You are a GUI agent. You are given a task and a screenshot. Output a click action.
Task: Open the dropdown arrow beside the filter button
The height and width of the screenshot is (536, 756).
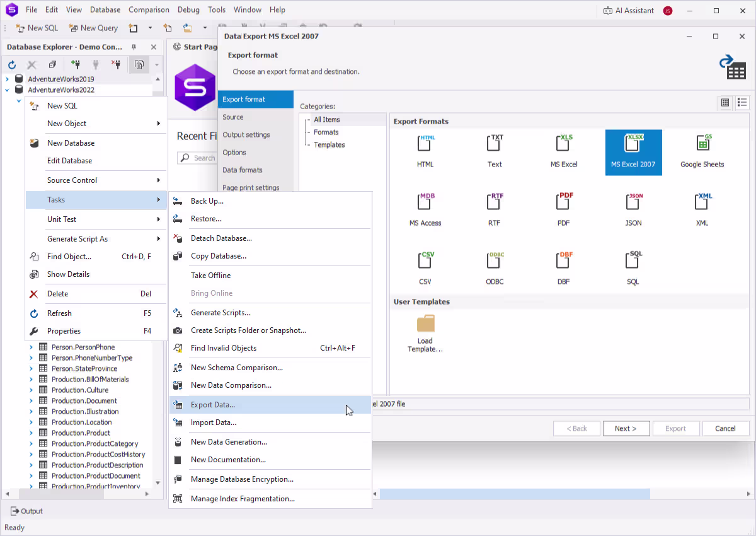(156, 64)
